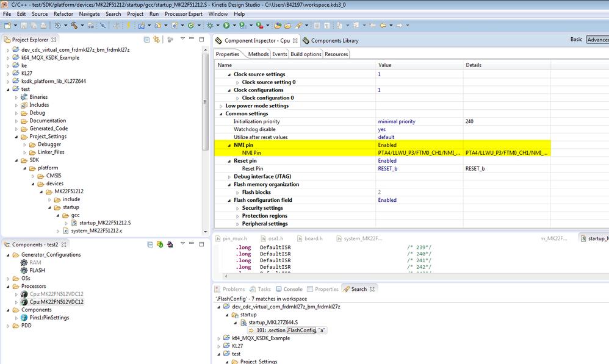Click the lightning bolt toolbar icon
The height and width of the screenshot is (364, 609).
click(128, 26)
